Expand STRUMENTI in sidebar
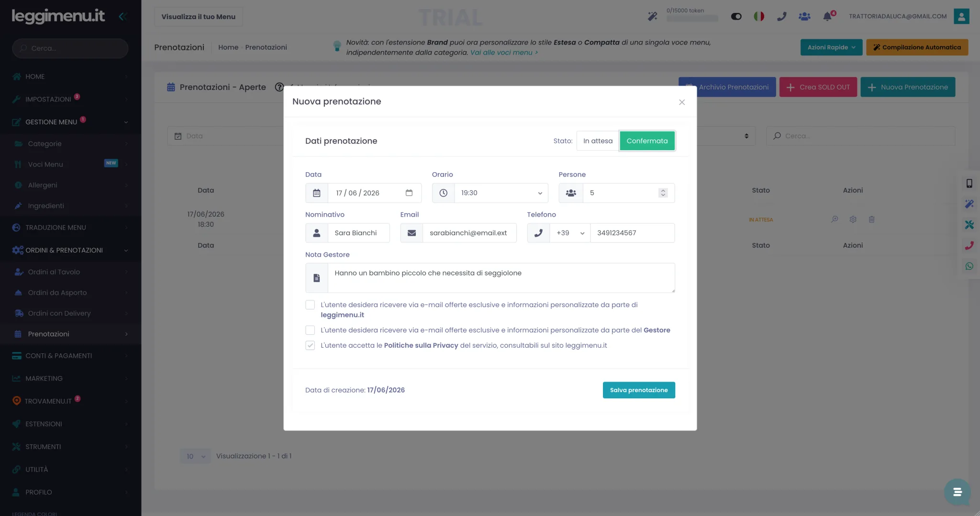Screen dimensions: 980x516 pyautogui.click(x=70, y=447)
